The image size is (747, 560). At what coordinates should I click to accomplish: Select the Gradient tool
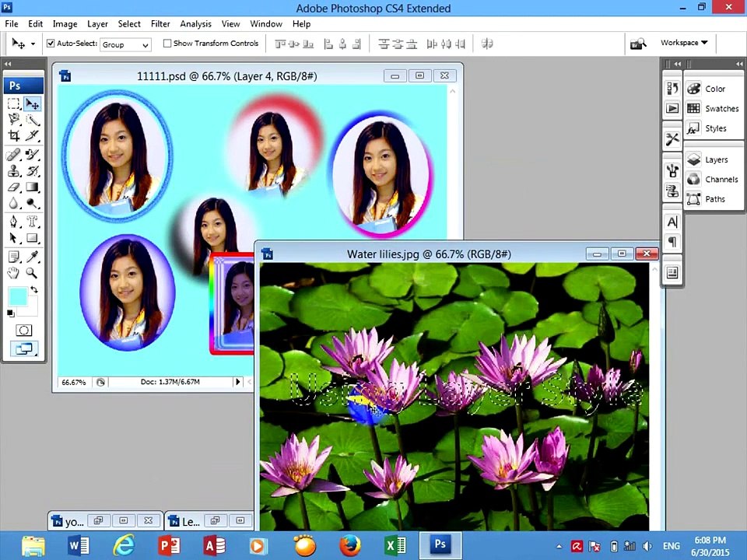[x=33, y=187]
